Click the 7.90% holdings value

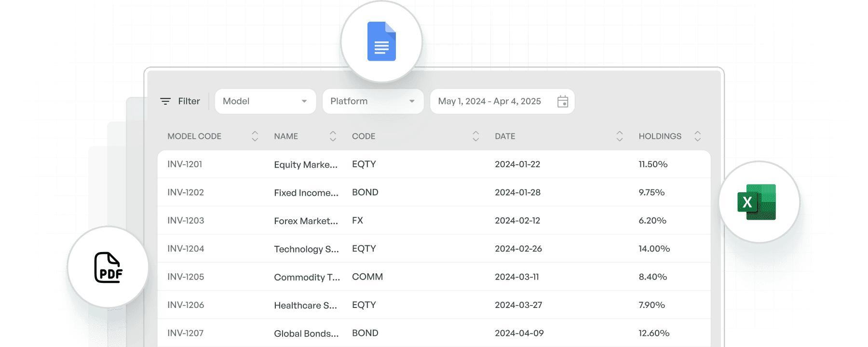[652, 305]
